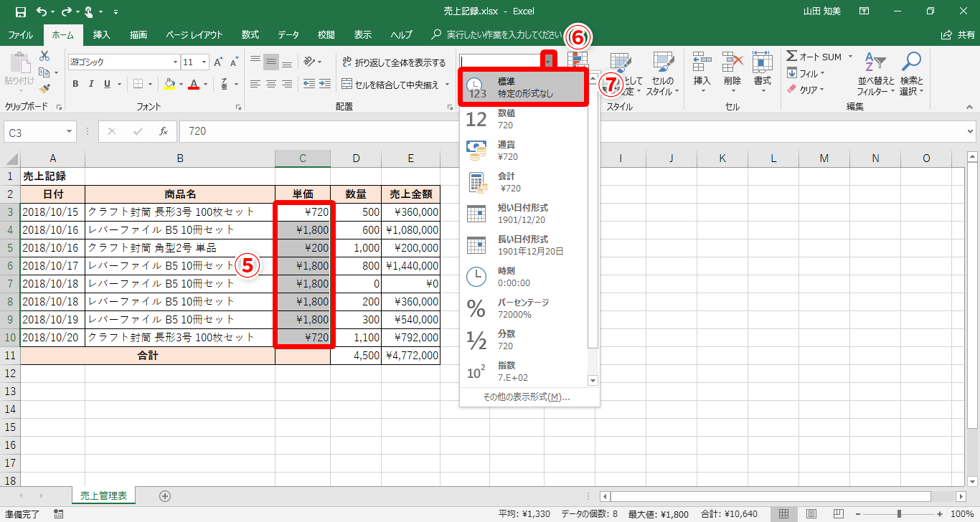Redo the last undone action
Image resolution: width=980 pixels, height=522 pixels.
coord(66,12)
